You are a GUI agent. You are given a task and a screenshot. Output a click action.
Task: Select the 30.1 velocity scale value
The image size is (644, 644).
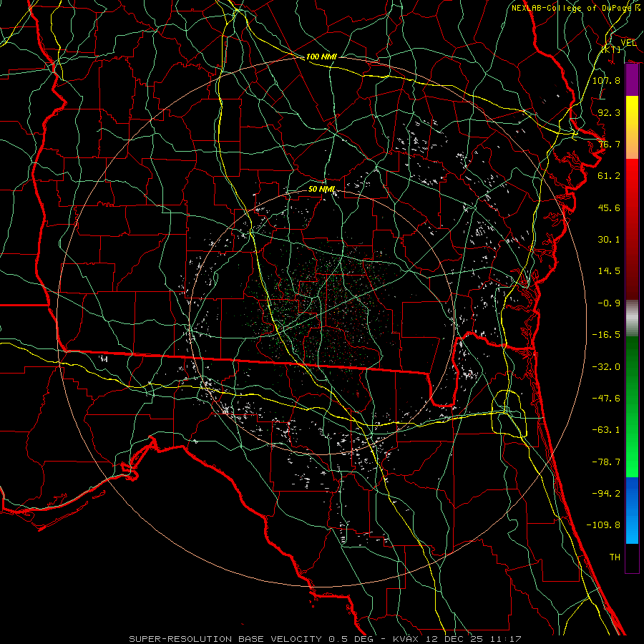click(609, 240)
